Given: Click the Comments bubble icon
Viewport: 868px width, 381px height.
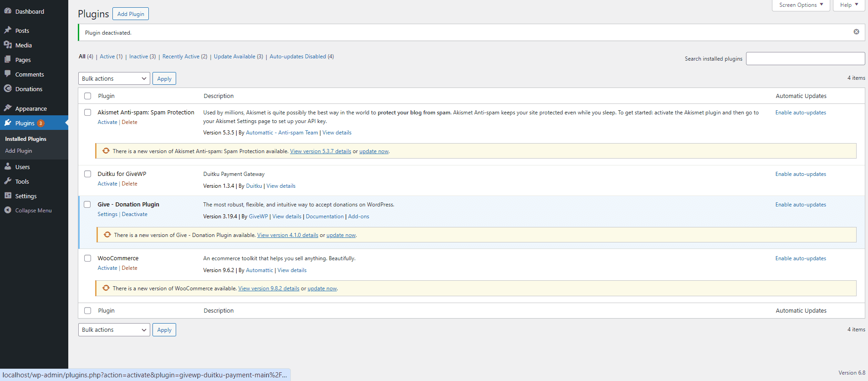Looking at the screenshot, I should tap(8, 74).
